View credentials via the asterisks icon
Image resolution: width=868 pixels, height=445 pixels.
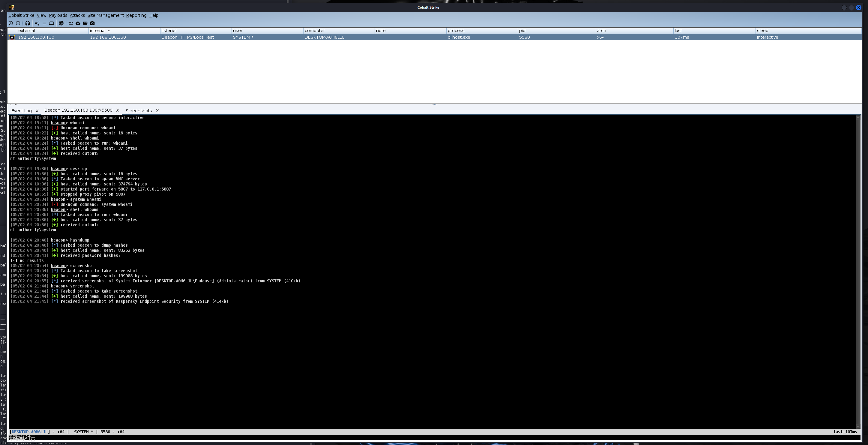[x=71, y=23]
